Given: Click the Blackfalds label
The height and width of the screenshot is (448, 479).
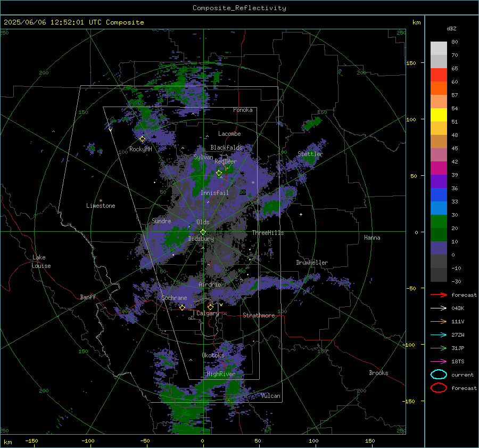Looking at the screenshot, I should pos(226,148).
